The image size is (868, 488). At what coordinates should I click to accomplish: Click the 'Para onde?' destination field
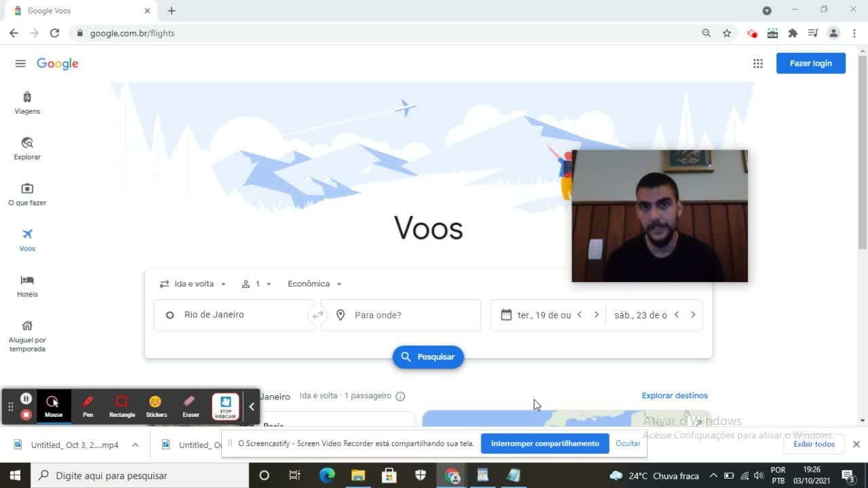pyautogui.click(x=401, y=315)
